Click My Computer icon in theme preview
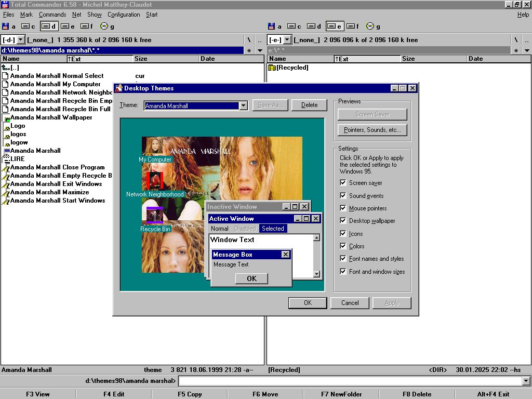The height and width of the screenshot is (399, 532). point(155,146)
